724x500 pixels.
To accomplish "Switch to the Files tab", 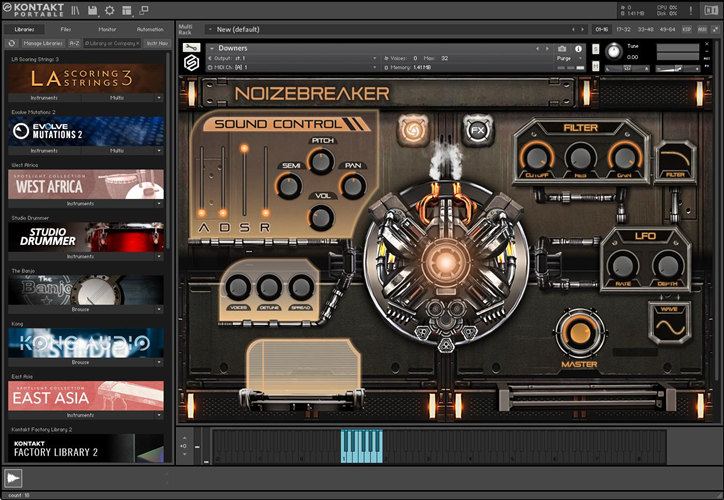I will click(65, 29).
